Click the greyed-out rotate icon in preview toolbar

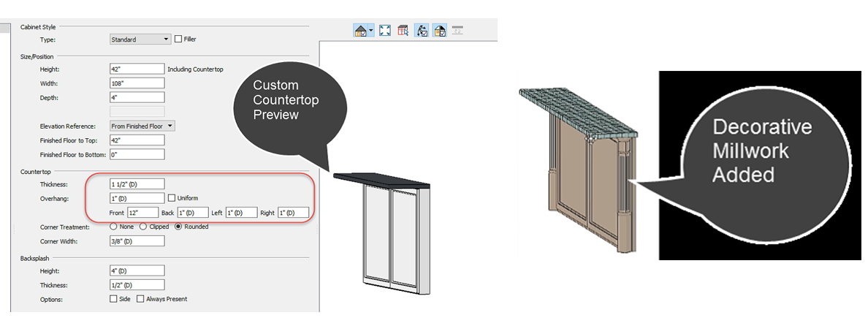coord(458,31)
